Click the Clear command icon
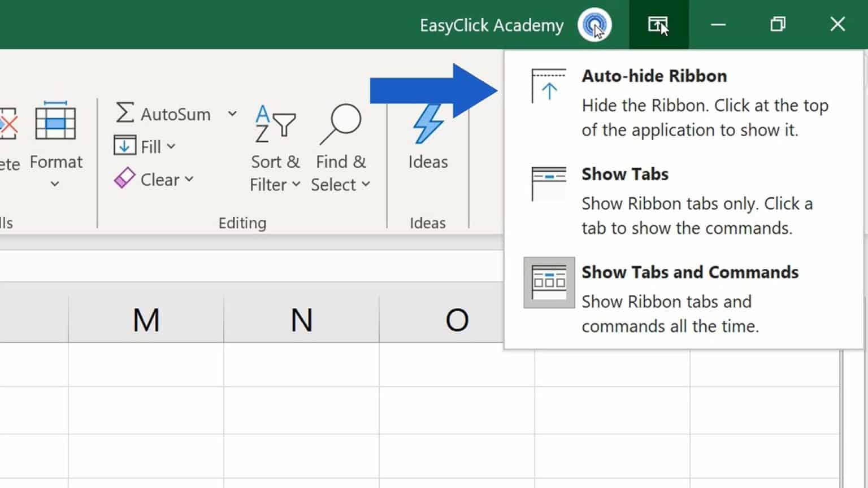868x488 pixels. (x=124, y=178)
